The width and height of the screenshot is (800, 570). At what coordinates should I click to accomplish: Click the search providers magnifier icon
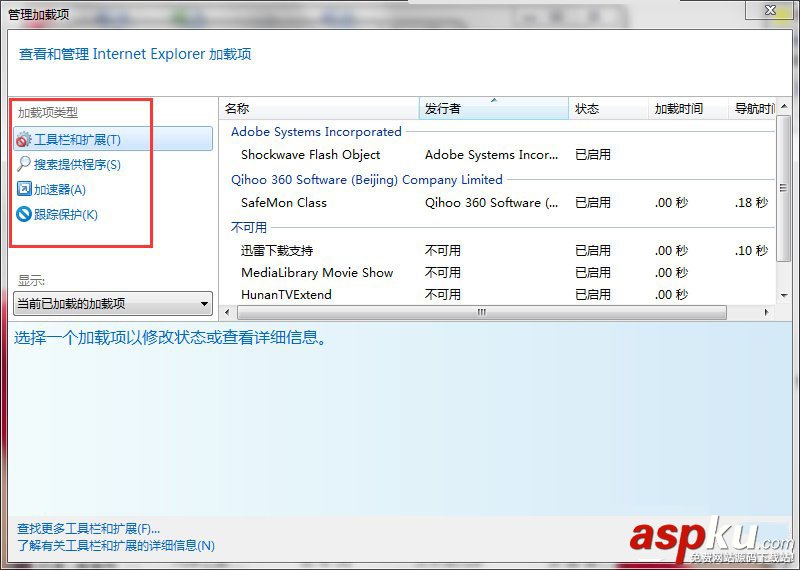coord(23,164)
